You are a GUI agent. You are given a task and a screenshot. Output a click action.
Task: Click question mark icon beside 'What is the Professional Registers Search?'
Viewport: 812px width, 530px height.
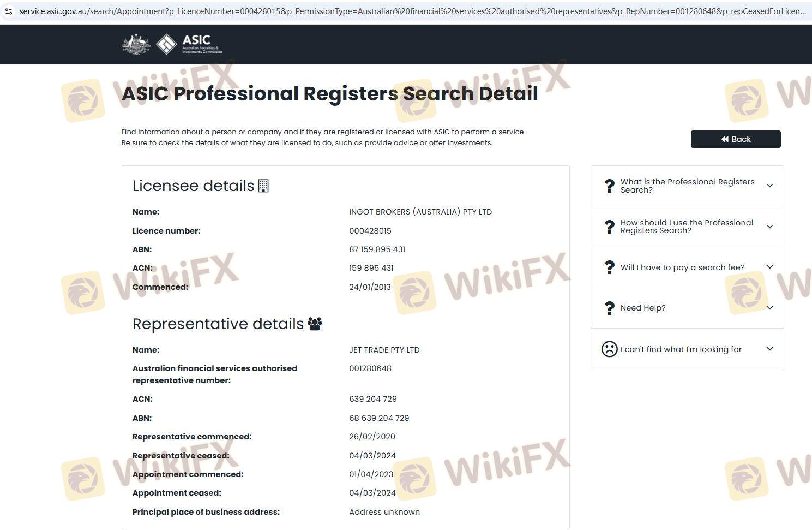609,186
